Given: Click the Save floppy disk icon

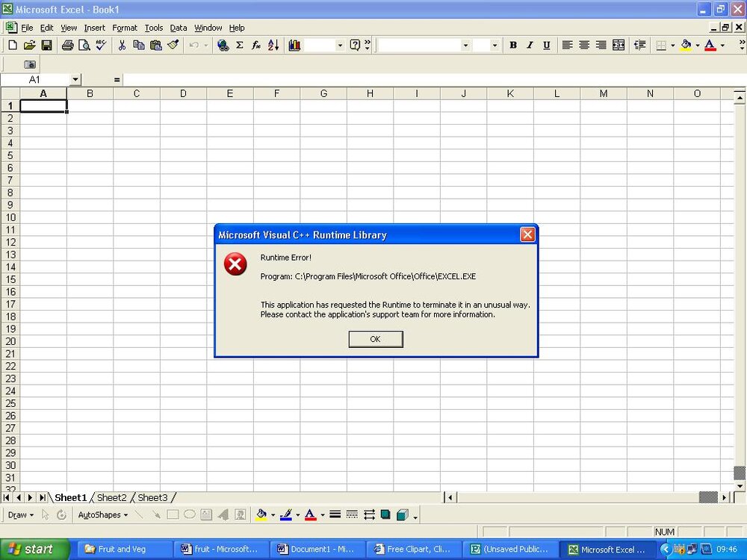Looking at the screenshot, I should click(46, 46).
